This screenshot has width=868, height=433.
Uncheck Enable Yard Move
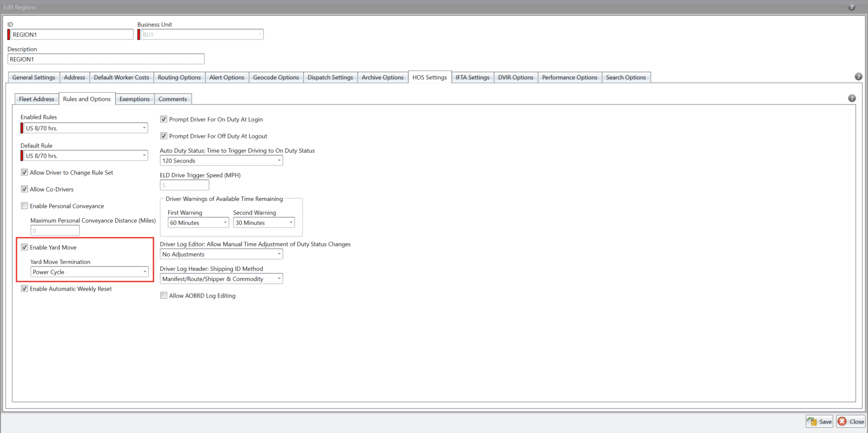coord(25,247)
